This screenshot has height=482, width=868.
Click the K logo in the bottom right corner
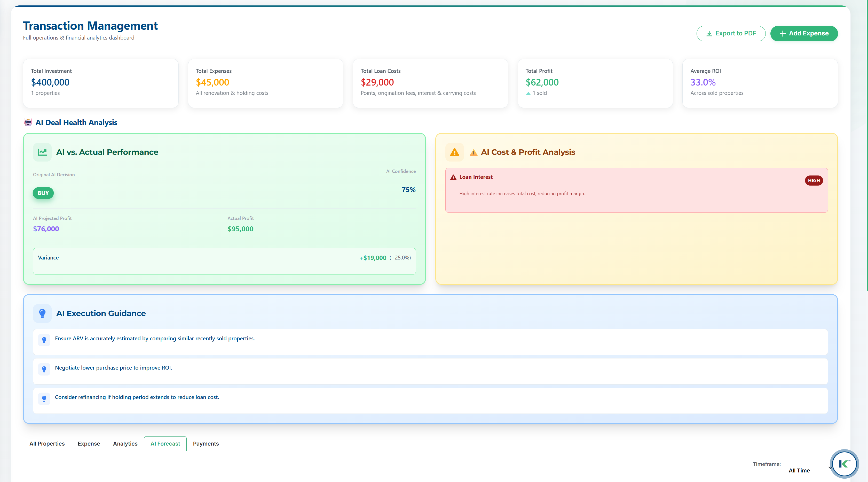(844, 464)
